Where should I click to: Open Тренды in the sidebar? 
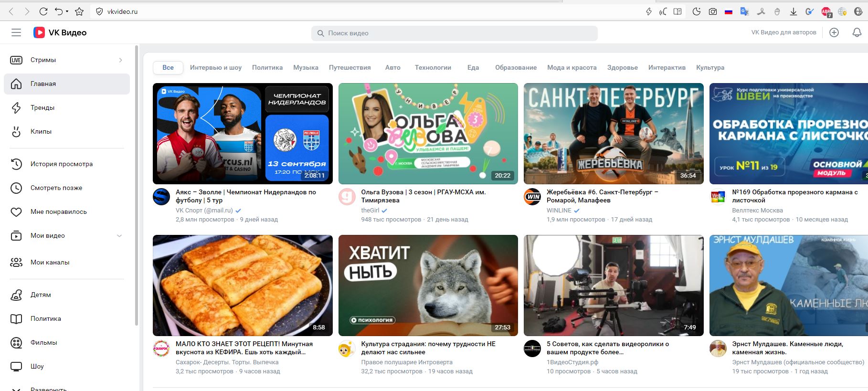[x=42, y=107]
